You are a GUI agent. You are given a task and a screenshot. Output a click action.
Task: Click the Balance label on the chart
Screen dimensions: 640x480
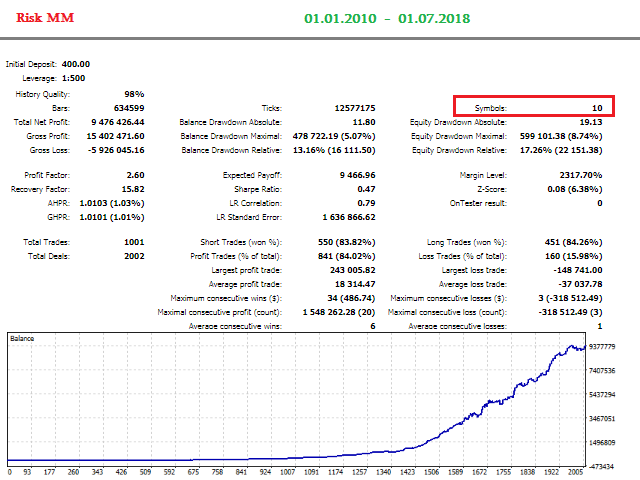[x=22, y=338]
